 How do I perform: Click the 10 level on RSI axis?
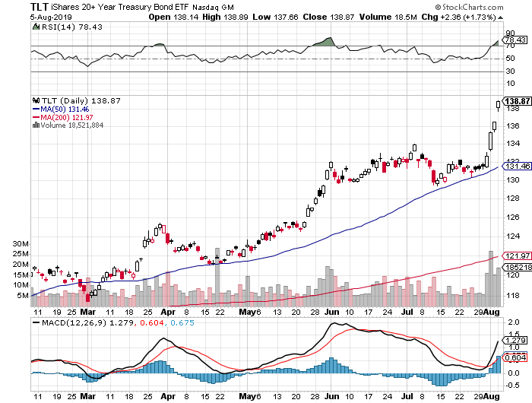click(510, 84)
